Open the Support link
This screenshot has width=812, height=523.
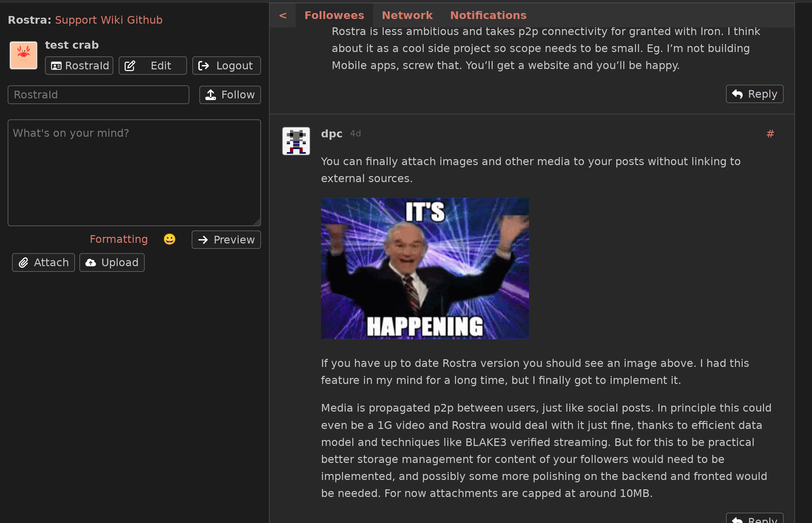coord(76,20)
